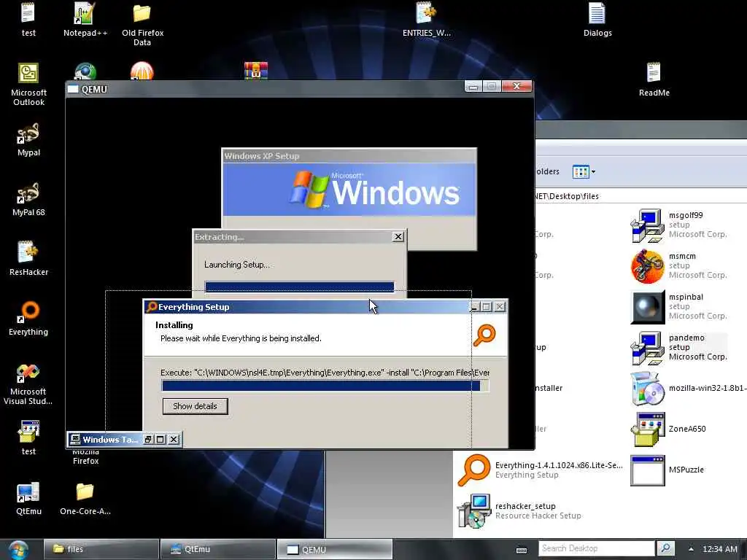Select msmcm setup in files window
747x560 pixels.
679,265
